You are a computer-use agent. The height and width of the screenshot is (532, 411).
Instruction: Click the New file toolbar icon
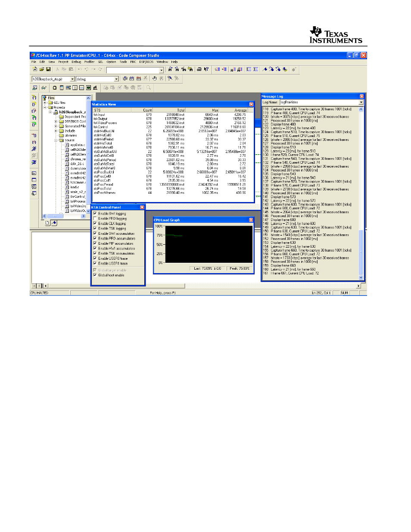click(34, 69)
